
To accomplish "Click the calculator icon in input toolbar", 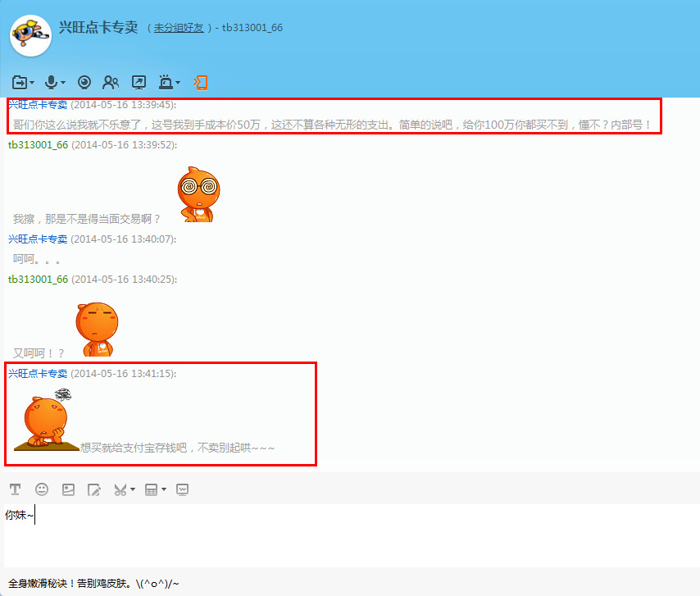I will click(x=151, y=489).
